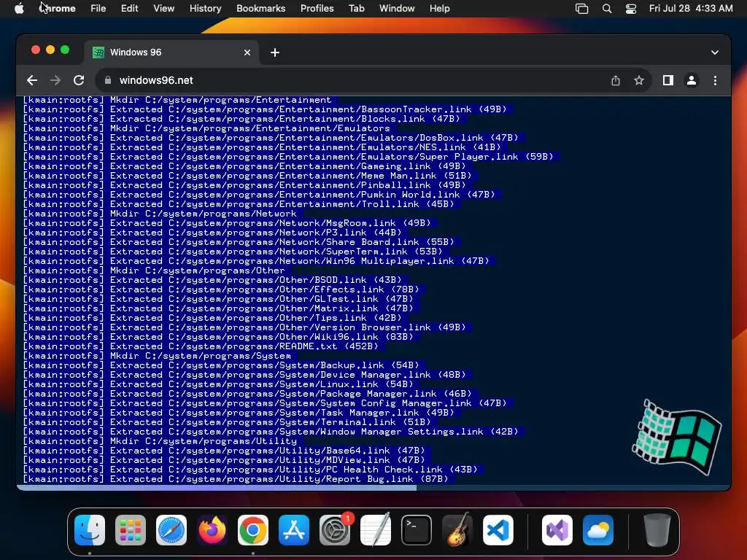
Task: Expand the tab search chevron
Action: pos(715,52)
